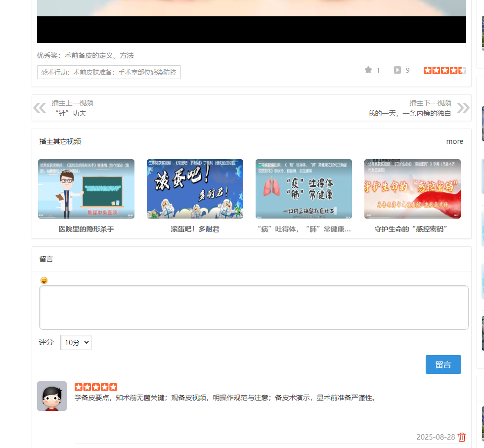Toggle the first rating star
This screenshot has height=448, width=484.
point(427,70)
